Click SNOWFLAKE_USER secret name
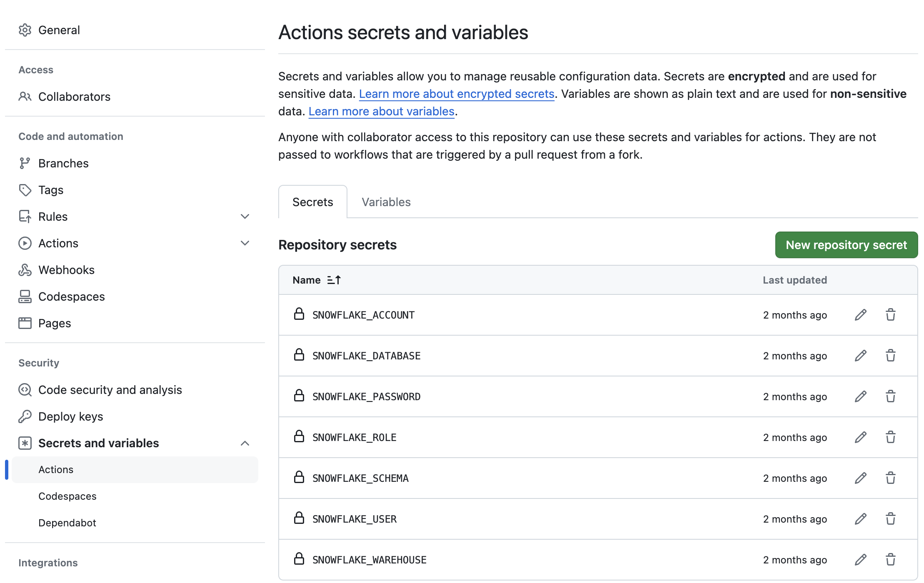Viewport: 924px width, 583px height. (355, 519)
